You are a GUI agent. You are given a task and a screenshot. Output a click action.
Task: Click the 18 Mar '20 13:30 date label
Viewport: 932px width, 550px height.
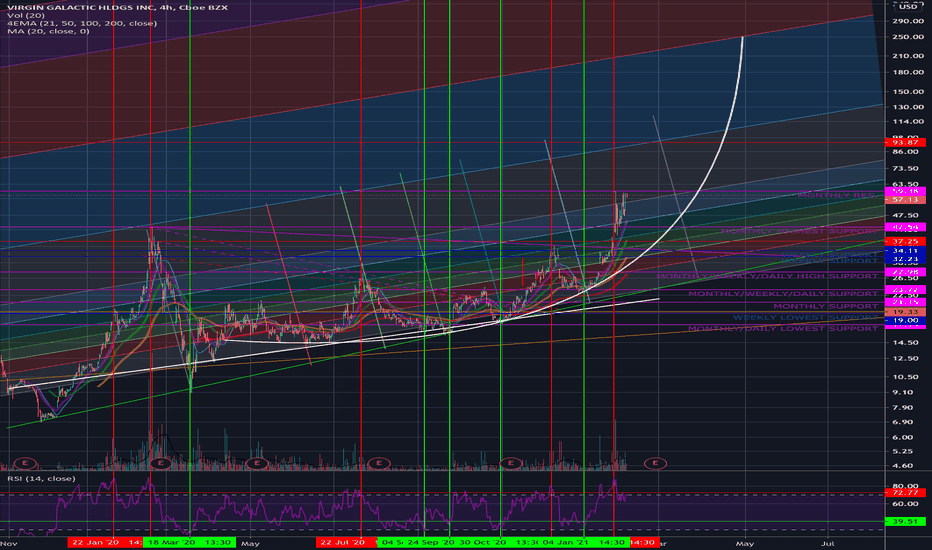[x=190, y=542]
